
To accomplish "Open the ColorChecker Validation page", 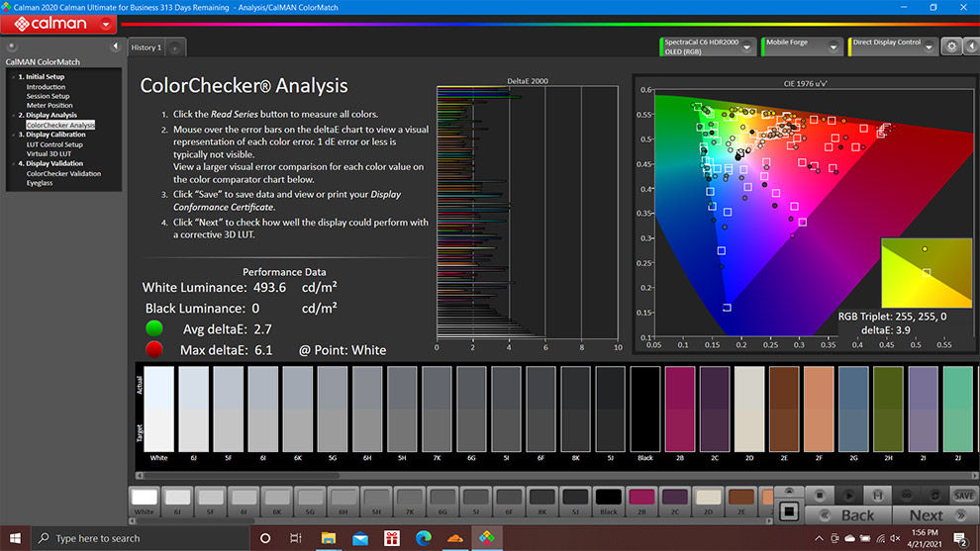I will [63, 174].
